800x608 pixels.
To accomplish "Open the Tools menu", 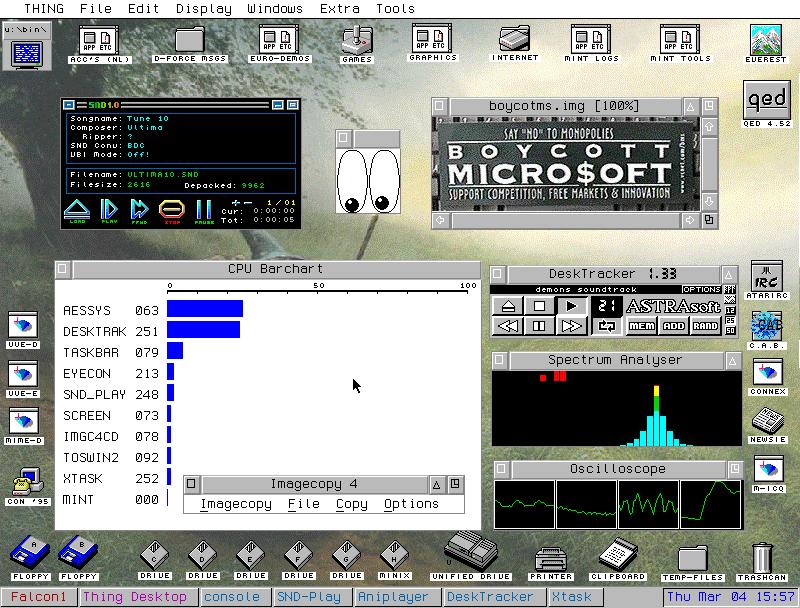I will (x=395, y=9).
